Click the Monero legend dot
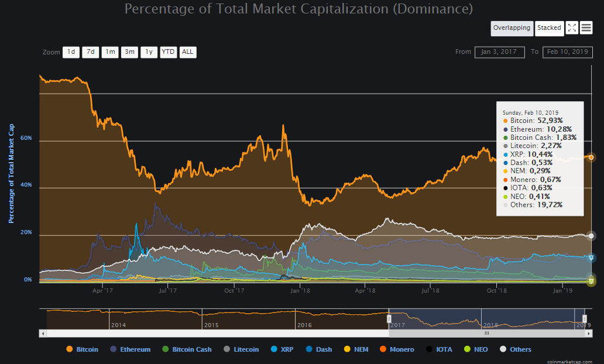 coord(383,349)
